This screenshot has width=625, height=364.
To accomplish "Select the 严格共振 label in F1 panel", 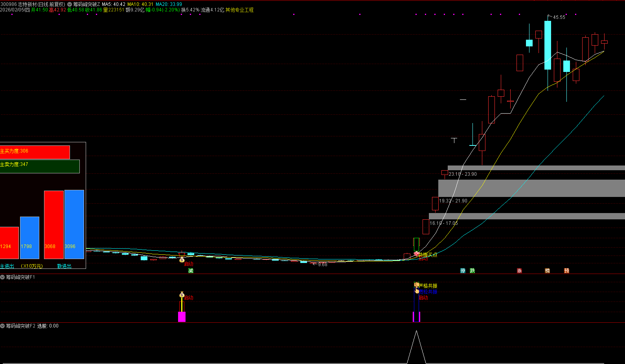I will pos(428,286).
